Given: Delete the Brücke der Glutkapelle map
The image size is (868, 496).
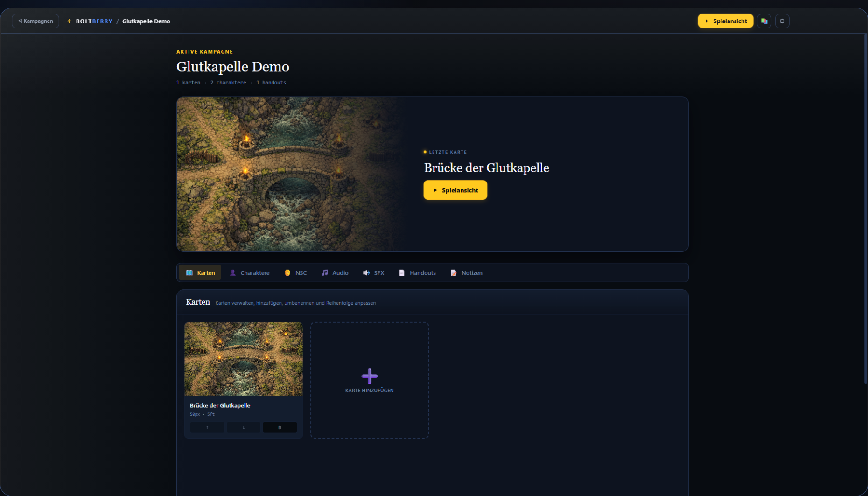Looking at the screenshot, I should pyautogui.click(x=280, y=427).
